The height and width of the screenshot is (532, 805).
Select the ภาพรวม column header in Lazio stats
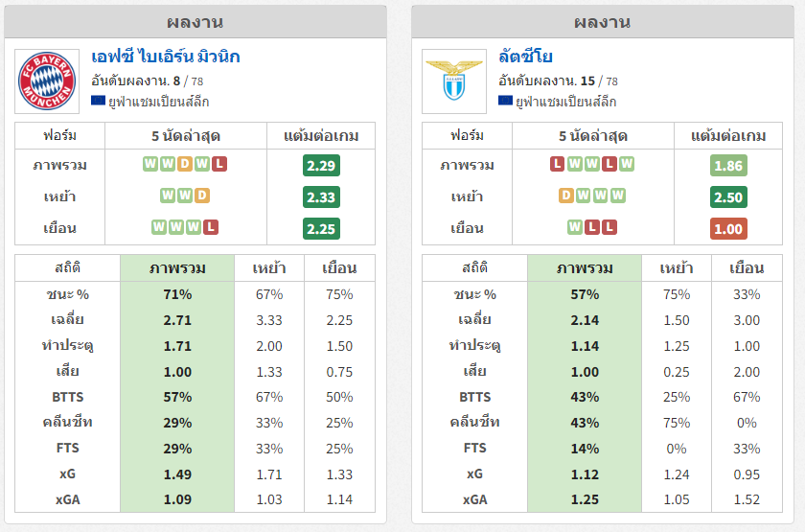pyautogui.click(x=585, y=268)
